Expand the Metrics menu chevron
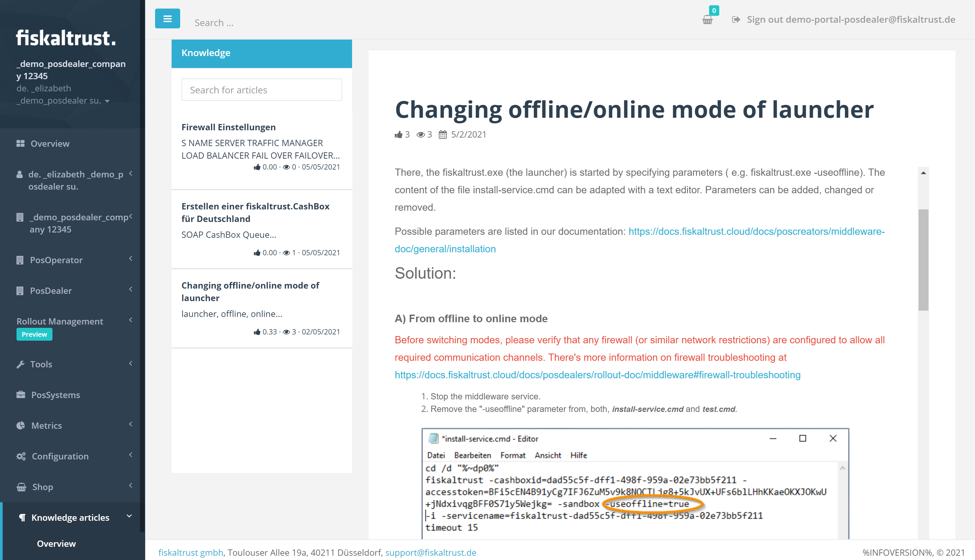Screen dimensions: 975x560 click(131, 424)
